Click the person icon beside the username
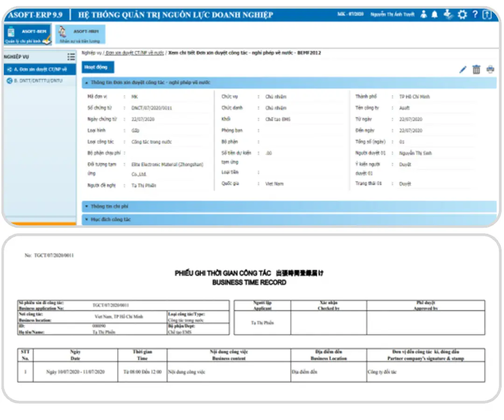 coord(423,15)
